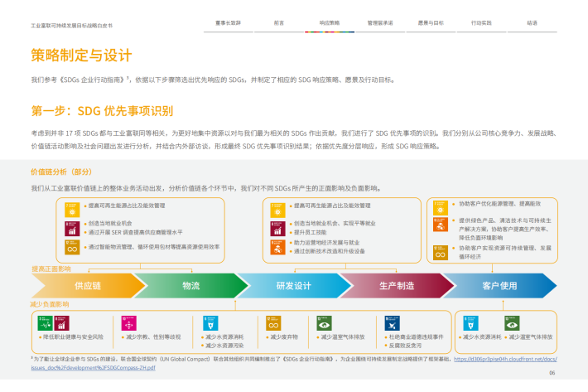Click the blue SDG 16 icon above 杜绝商业道德违规事件
The height and width of the screenshot is (392, 588).
[390, 322]
